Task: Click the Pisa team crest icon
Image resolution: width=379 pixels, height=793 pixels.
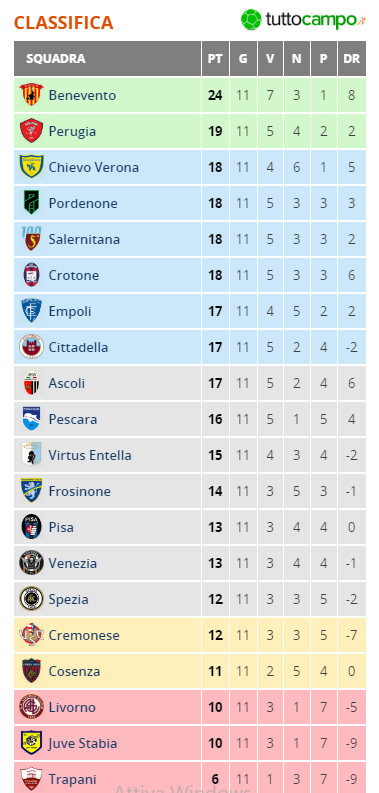Action: tap(31, 526)
